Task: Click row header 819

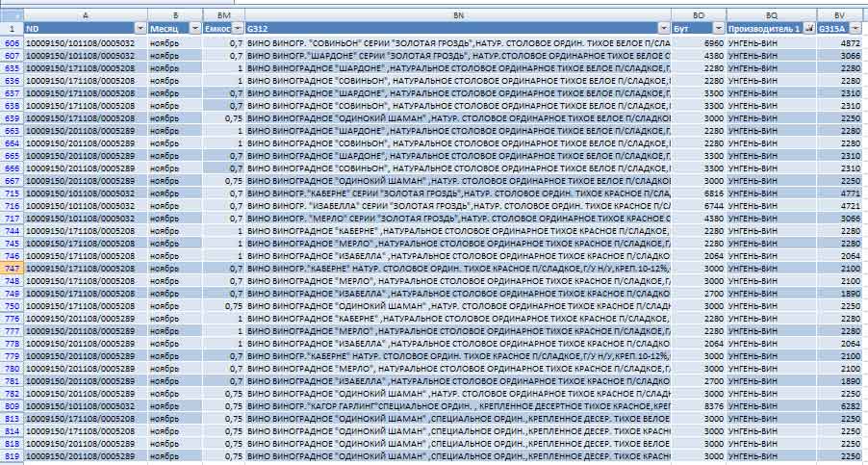Action: (x=13, y=455)
